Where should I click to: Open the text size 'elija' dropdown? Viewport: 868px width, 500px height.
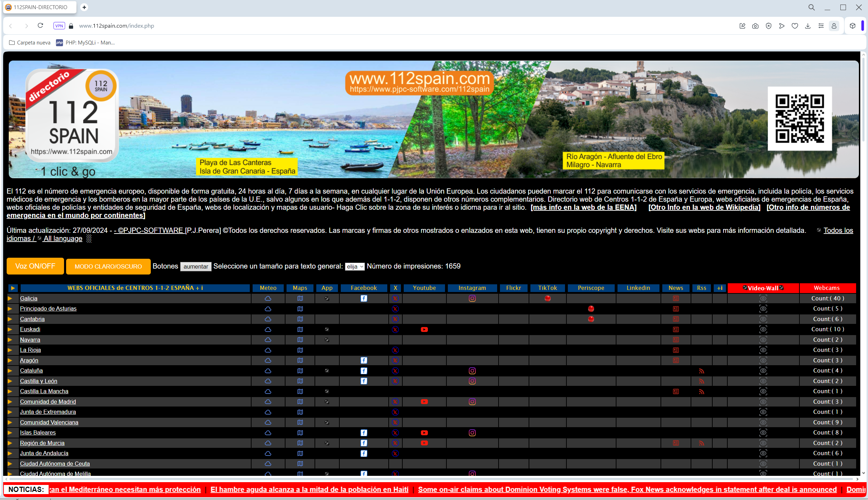[x=355, y=266]
